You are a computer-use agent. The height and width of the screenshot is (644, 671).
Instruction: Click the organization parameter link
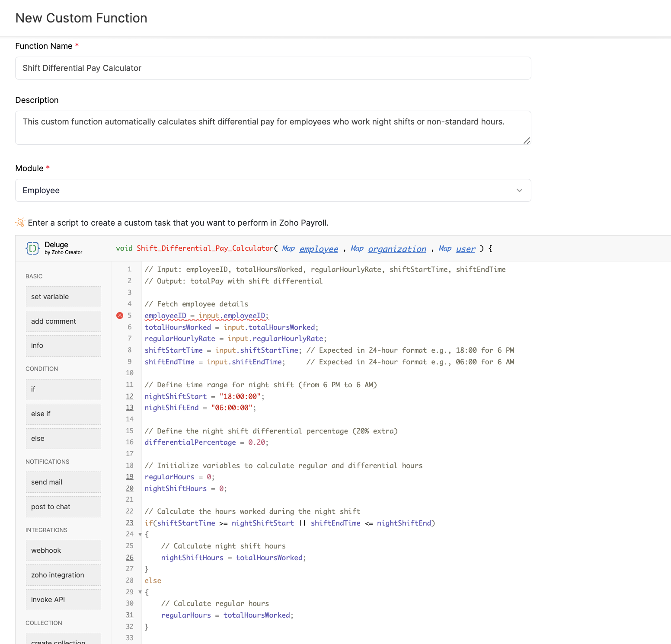397,249
